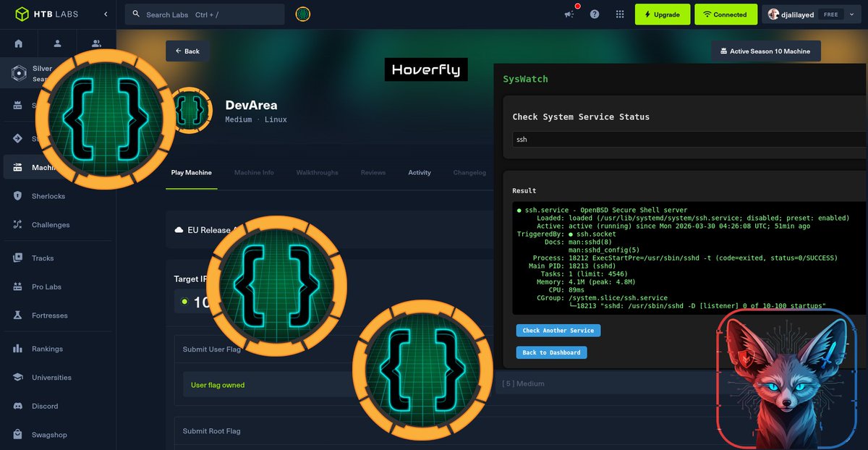Open Challenges in the sidebar

(x=51, y=225)
